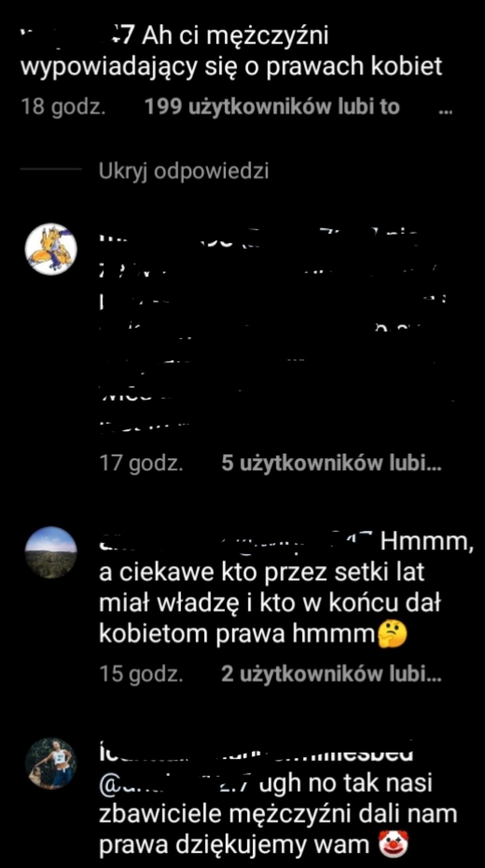Collapse replies with Ukryj odpowiedzi
485x868 pixels.
click(x=183, y=171)
